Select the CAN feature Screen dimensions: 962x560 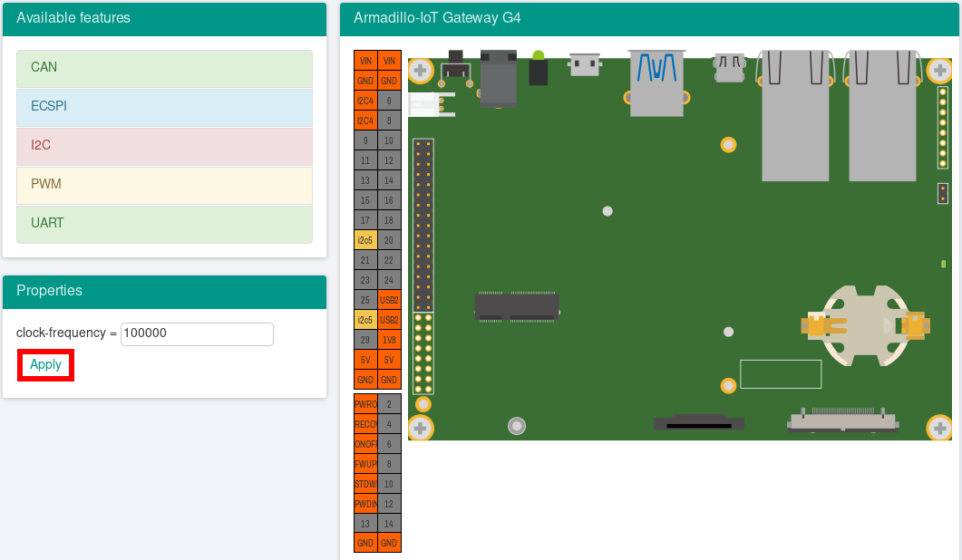(164, 68)
